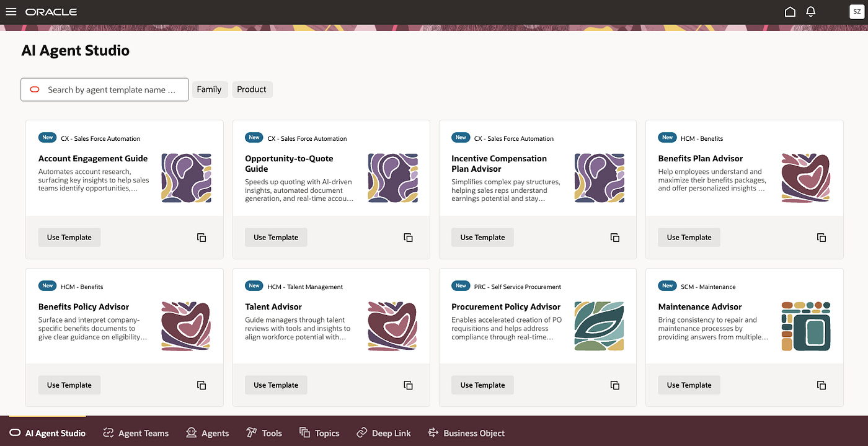Copy the Account Engagement Guide template
The height and width of the screenshot is (446, 868).
(201, 238)
